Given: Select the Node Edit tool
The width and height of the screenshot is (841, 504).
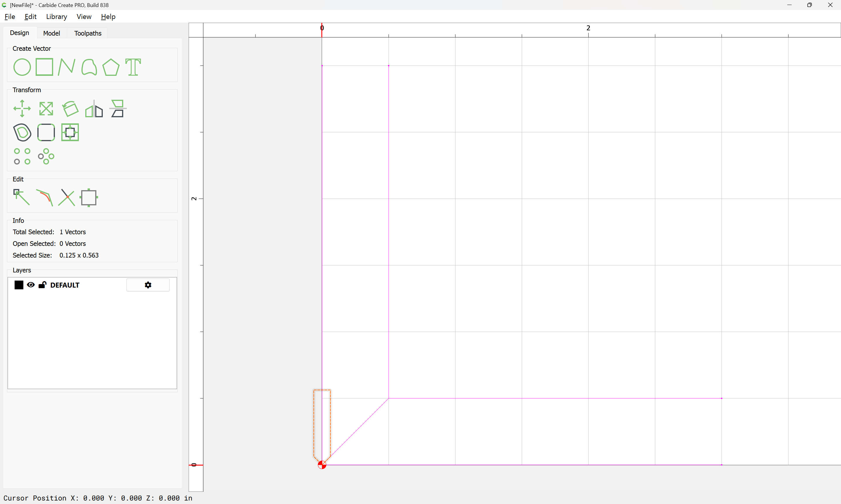Looking at the screenshot, I should click(21, 197).
